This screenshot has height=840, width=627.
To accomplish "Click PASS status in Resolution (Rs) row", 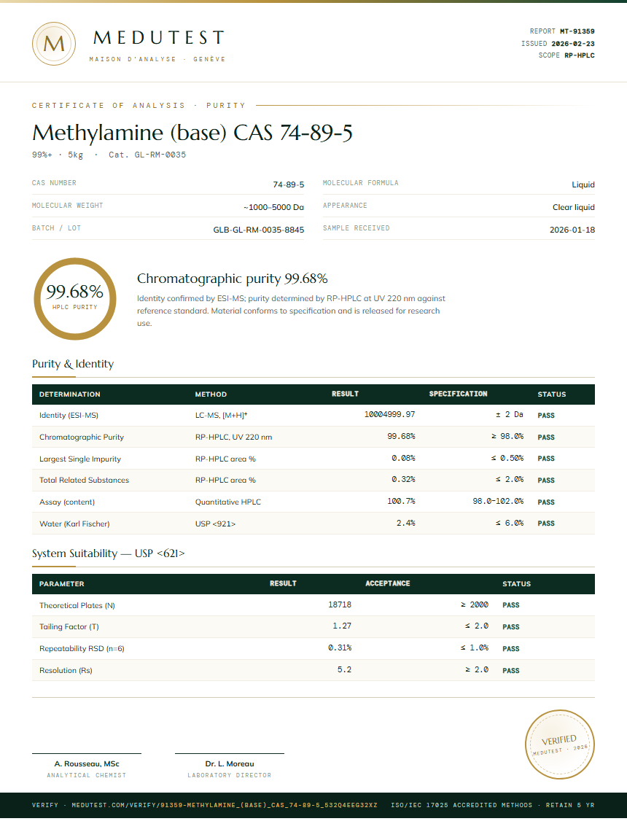I will pyautogui.click(x=511, y=671).
